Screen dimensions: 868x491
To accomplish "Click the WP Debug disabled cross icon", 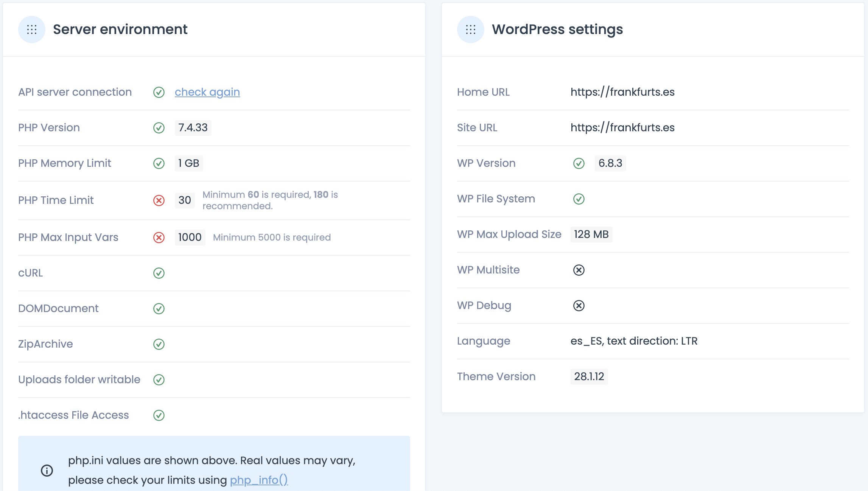I will pyautogui.click(x=579, y=306).
